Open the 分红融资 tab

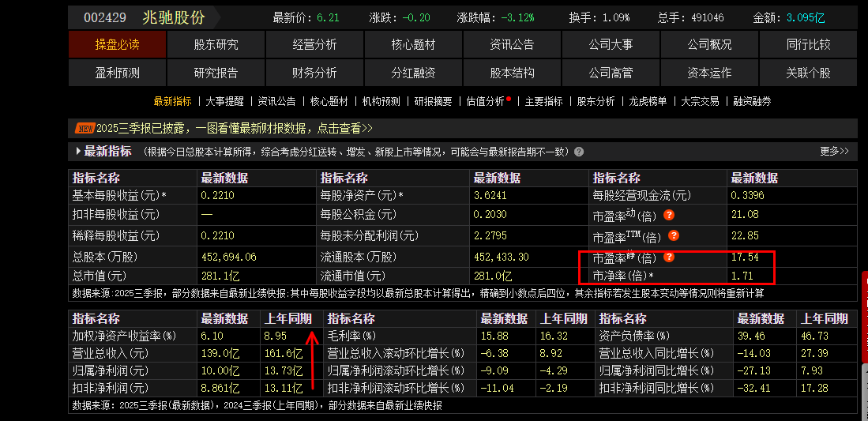[x=413, y=73]
